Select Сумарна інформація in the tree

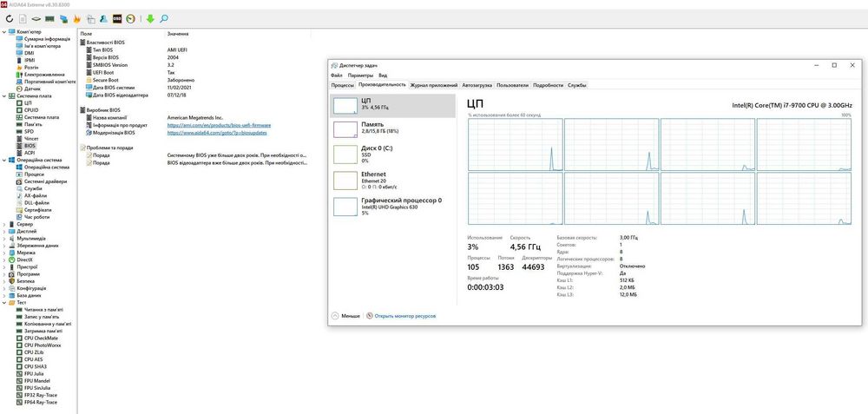(x=47, y=39)
